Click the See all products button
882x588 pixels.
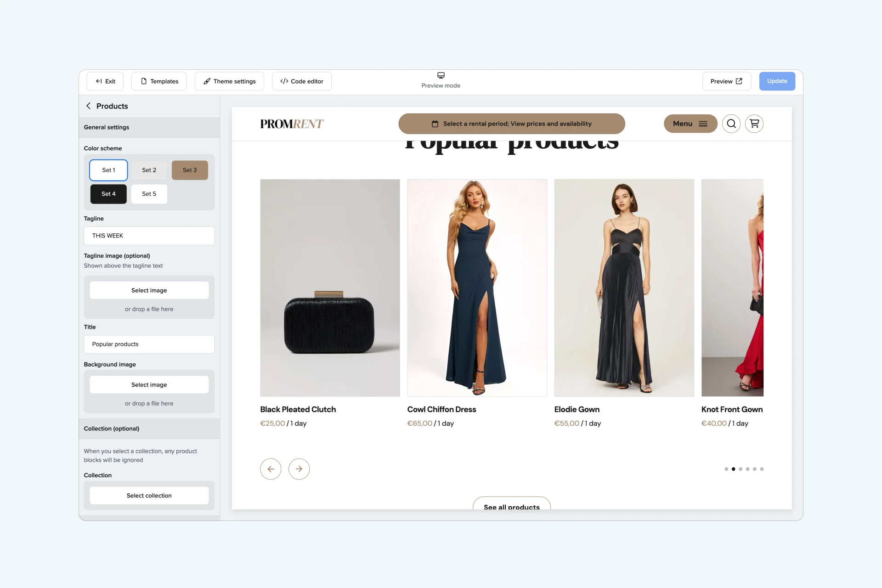(x=512, y=505)
